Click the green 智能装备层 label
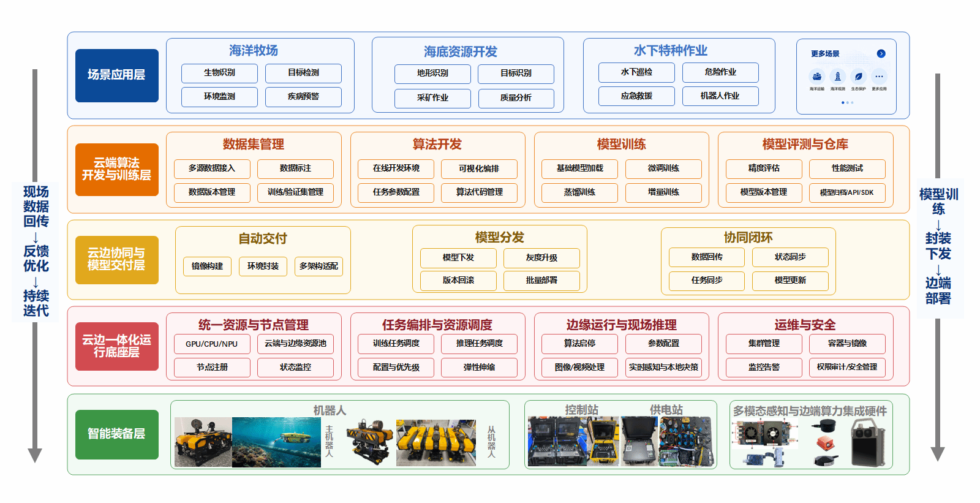Viewport: 980px width, 503px height. tap(117, 434)
